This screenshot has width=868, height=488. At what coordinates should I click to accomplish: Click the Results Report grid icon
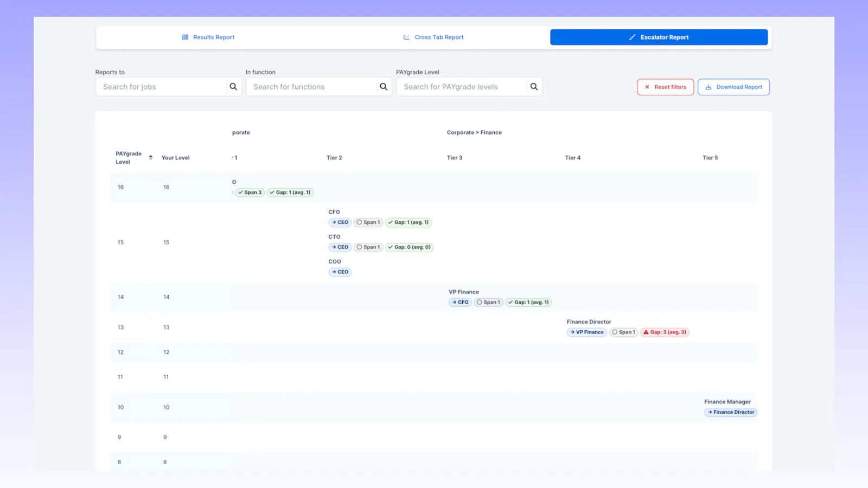coord(185,37)
